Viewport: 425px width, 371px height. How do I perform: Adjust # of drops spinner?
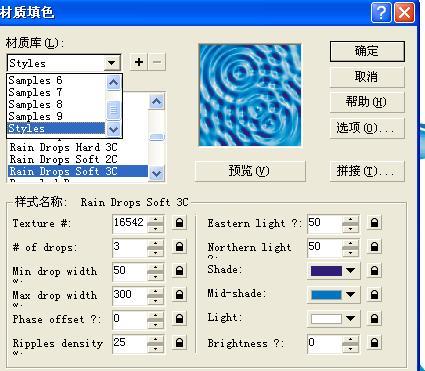pyautogui.click(x=155, y=248)
